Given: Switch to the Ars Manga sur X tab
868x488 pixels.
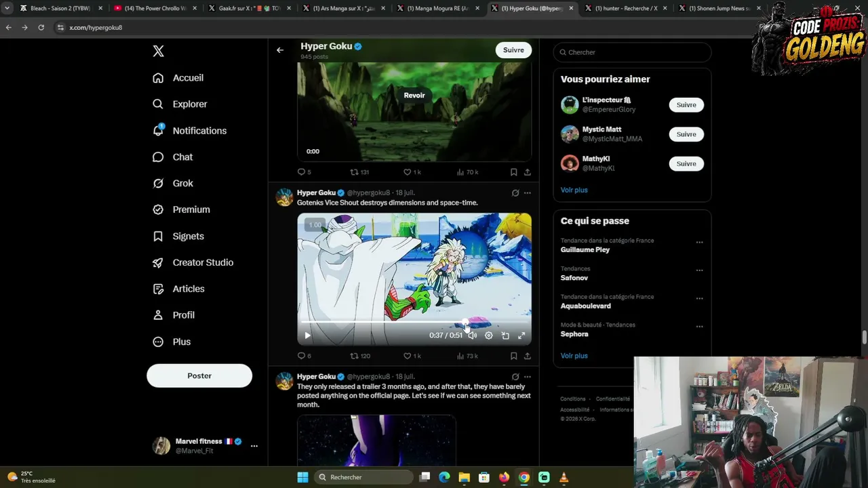Looking at the screenshot, I should (344, 8).
